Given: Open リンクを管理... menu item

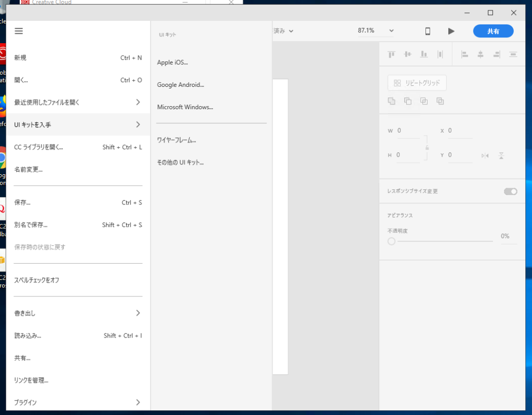Looking at the screenshot, I should click(78, 380).
